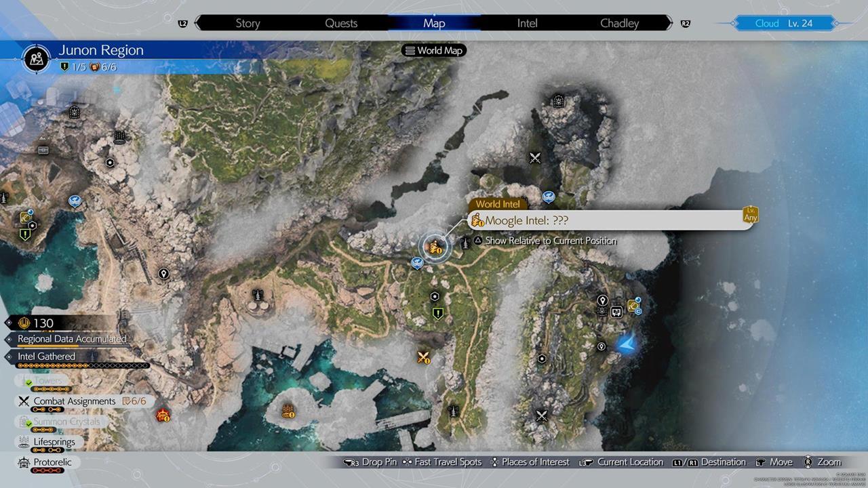Click the green exclamation quest marker
The width and height of the screenshot is (868, 488).
pos(438,313)
